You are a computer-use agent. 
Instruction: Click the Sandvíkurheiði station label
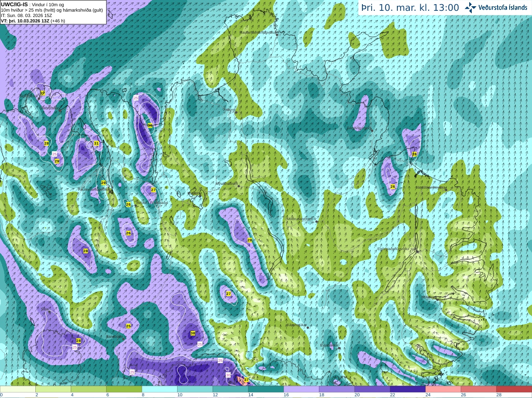pyautogui.click(x=359, y=128)
